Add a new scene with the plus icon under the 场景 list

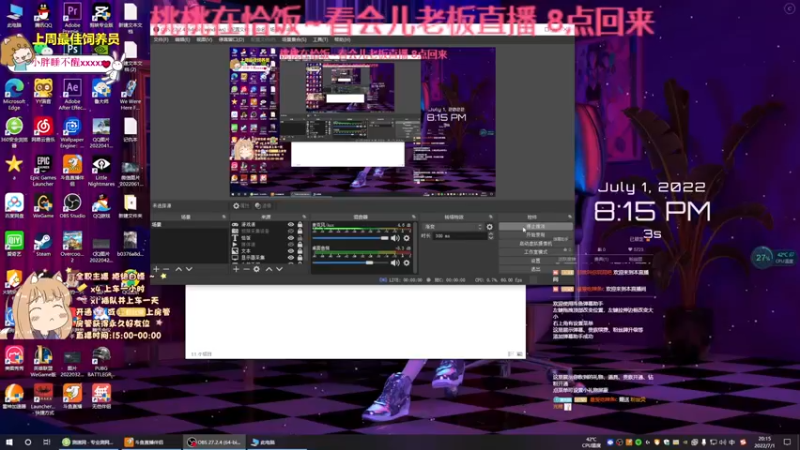click(156, 269)
